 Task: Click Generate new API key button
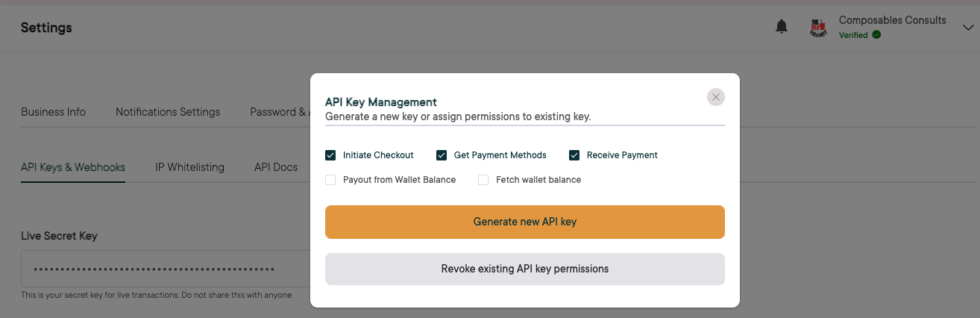click(x=524, y=222)
